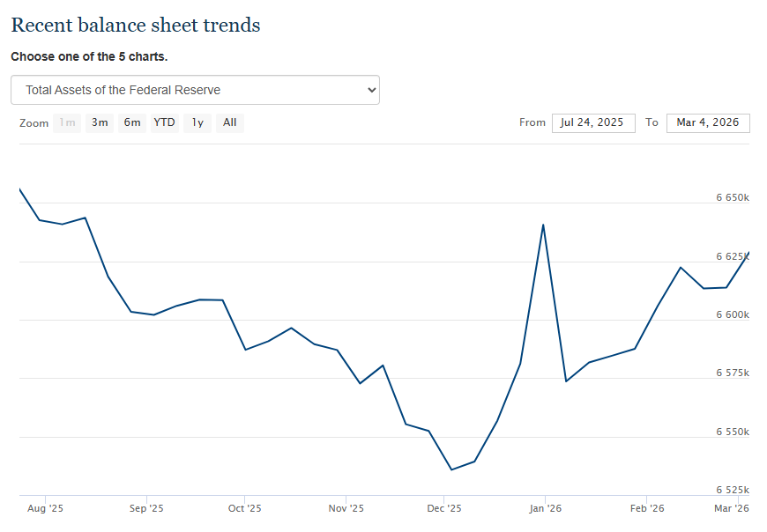The image size is (767, 532).
Task: Click the Oct '25 axis label
Action: [244, 508]
